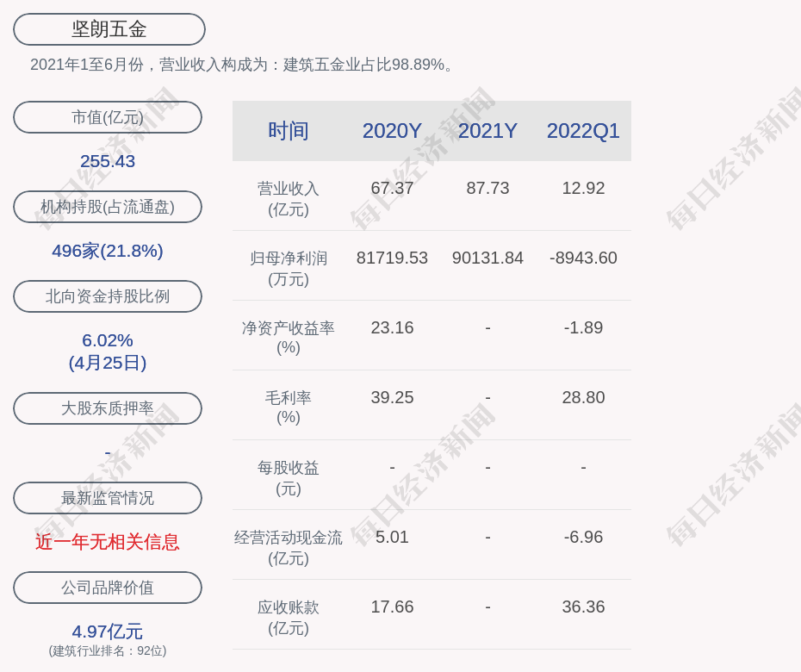Select the 2020Y column header

(x=393, y=131)
